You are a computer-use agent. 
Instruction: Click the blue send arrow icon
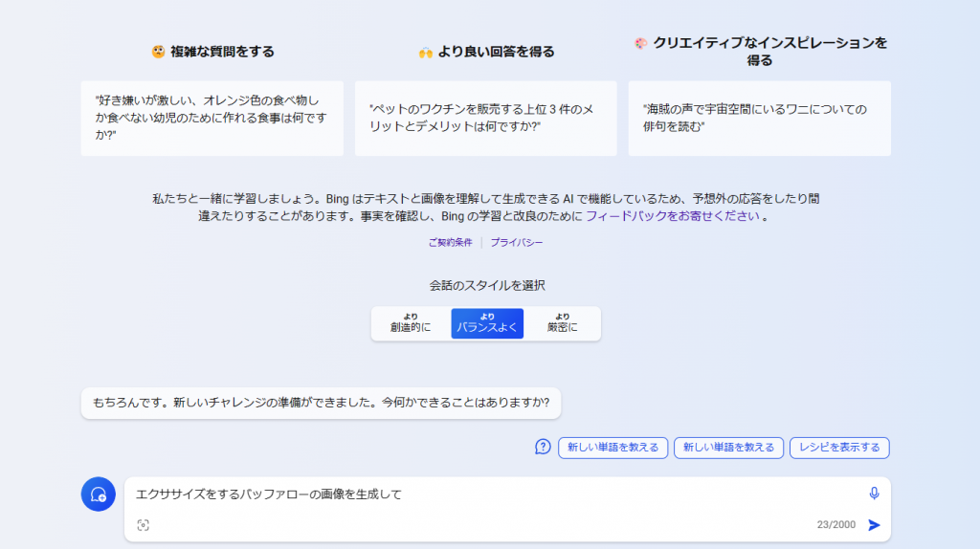[x=874, y=525]
